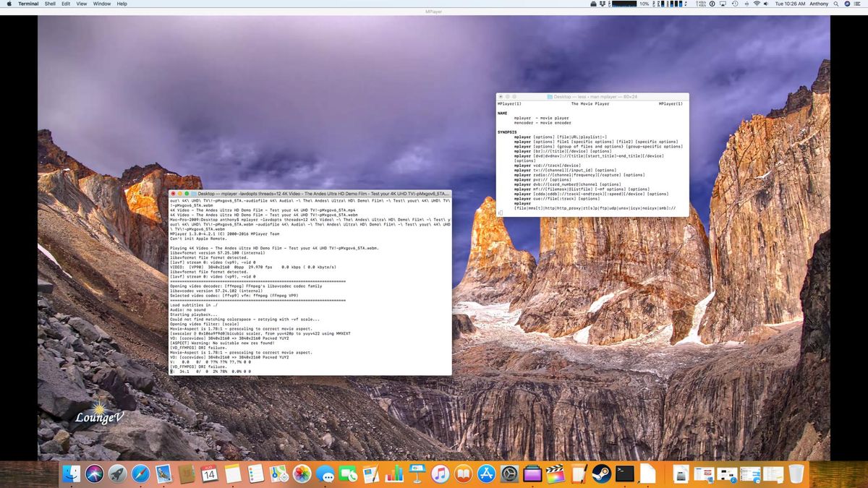Toggle AirPlay mirroring from the menu bar
Viewport: 868px width, 488px height.
pyautogui.click(x=723, y=4)
